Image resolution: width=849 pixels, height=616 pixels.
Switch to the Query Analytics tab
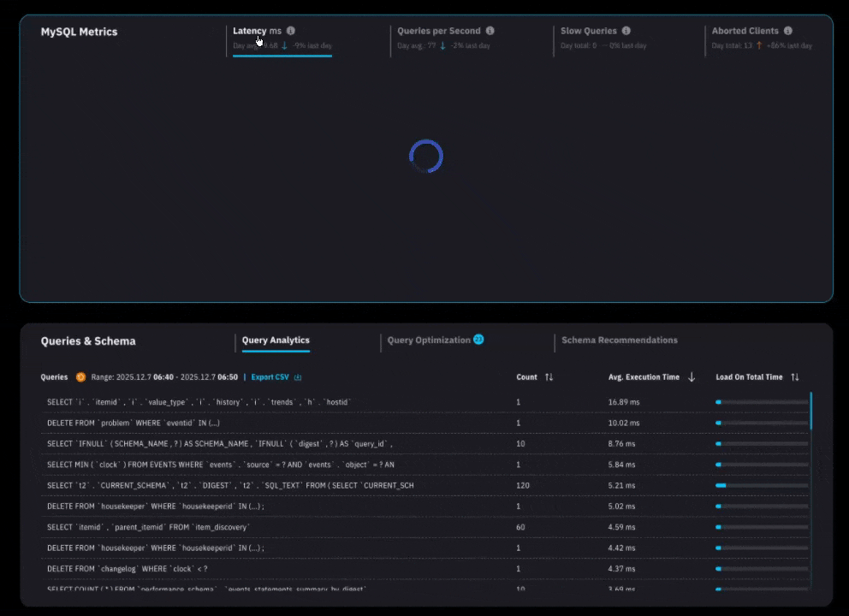point(276,340)
